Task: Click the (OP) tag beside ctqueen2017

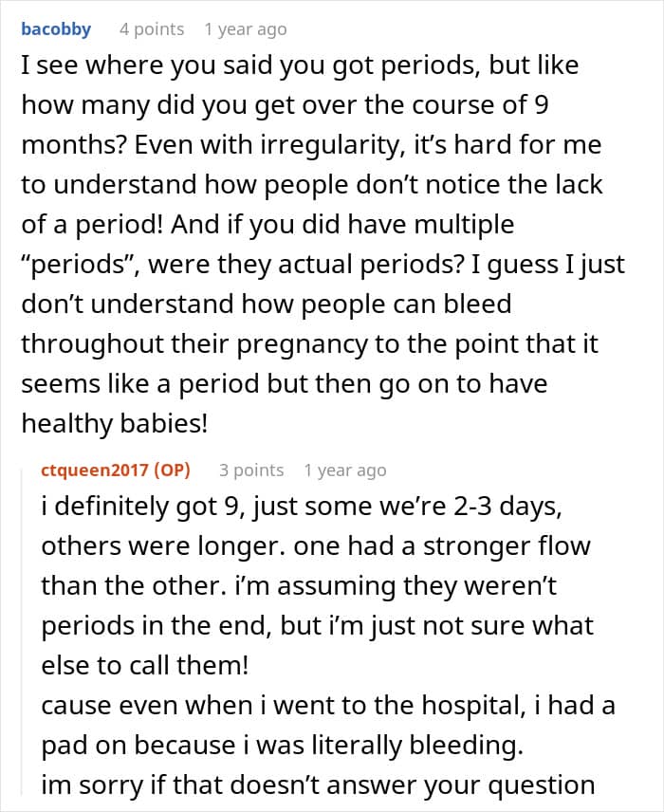Action: (170, 470)
